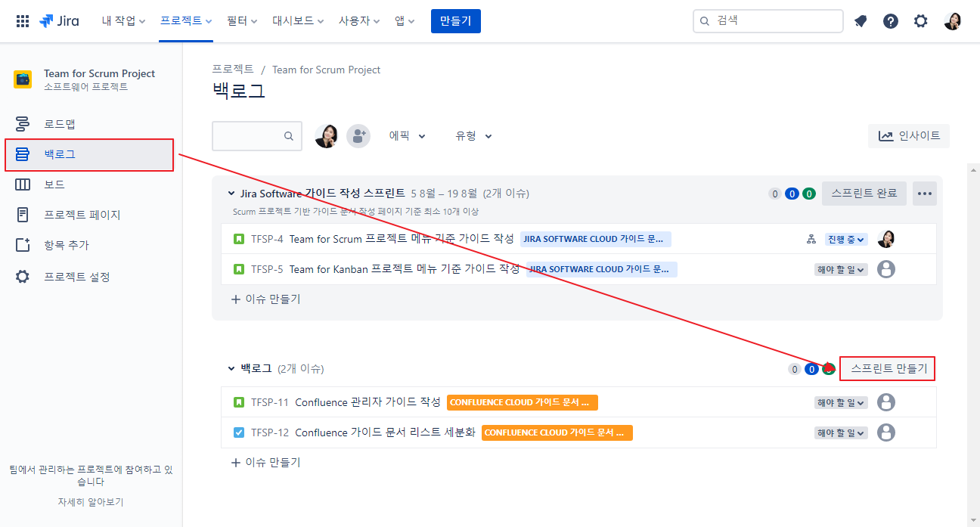Open the roadmap (로드맵) sidebar icon

point(23,124)
